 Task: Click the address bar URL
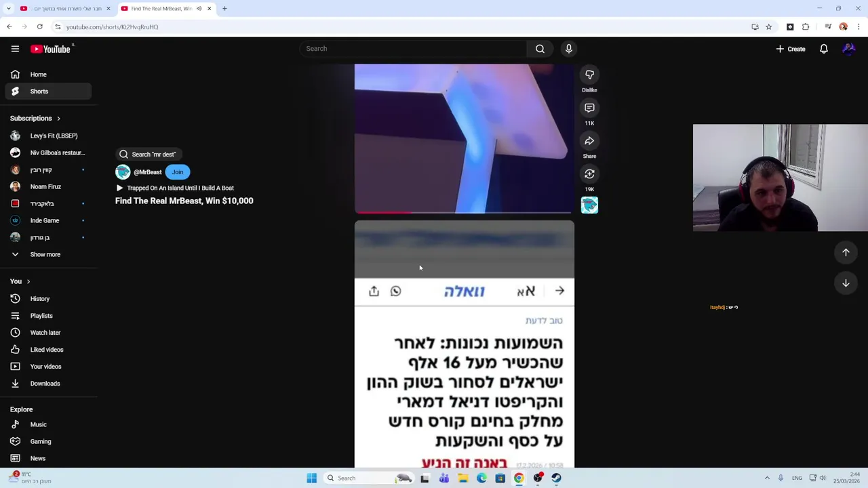tap(112, 27)
